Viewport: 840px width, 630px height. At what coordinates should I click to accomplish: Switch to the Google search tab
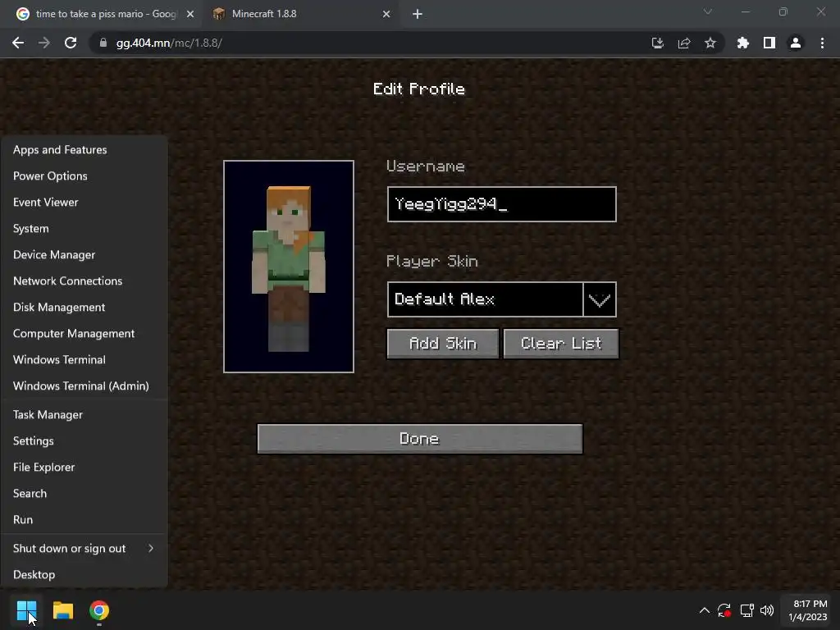(105, 14)
